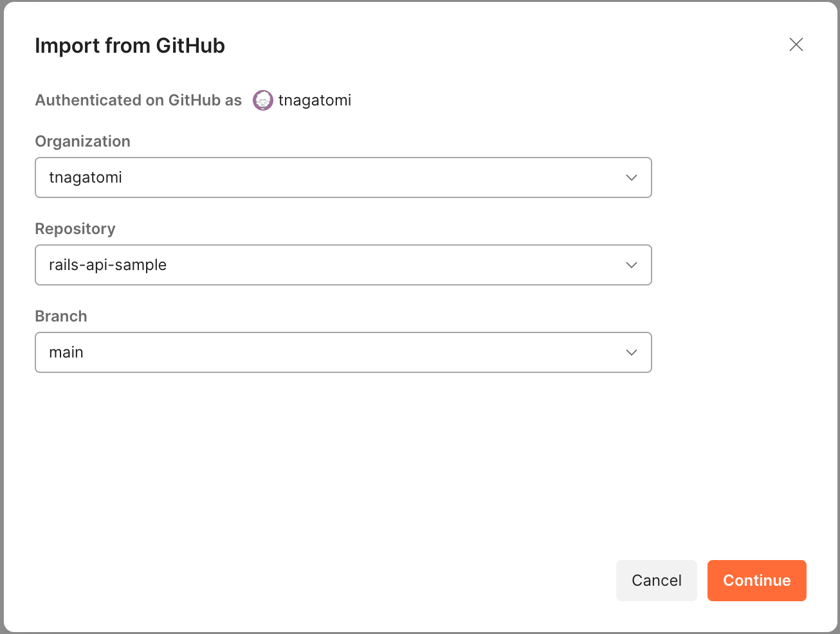Close the Import from GitHub dialog
Screen dimensions: 840x634
tap(796, 44)
